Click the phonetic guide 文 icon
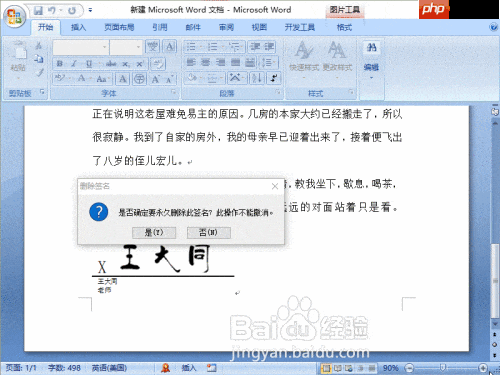500x375 pixels. pyautogui.click(x=153, y=47)
